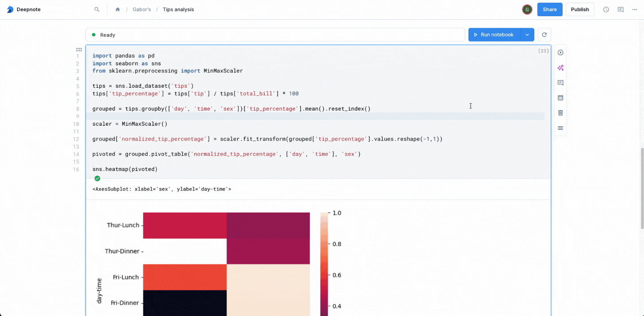Click the Deepnote logo icon

pos(10,9)
